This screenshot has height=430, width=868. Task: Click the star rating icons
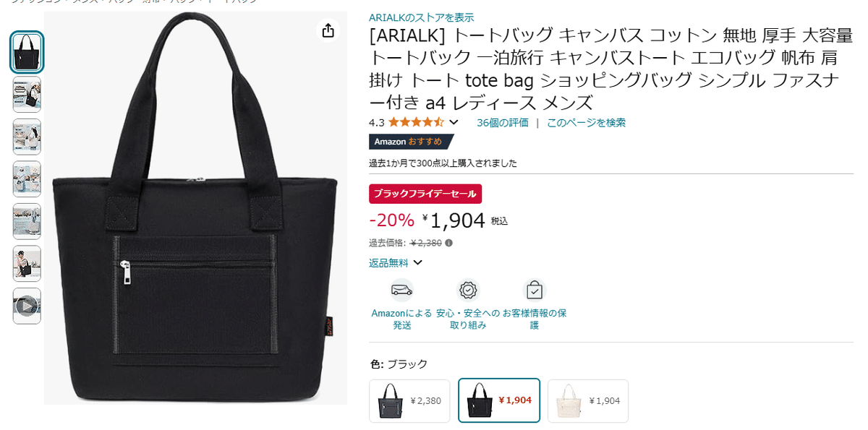click(x=416, y=122)
